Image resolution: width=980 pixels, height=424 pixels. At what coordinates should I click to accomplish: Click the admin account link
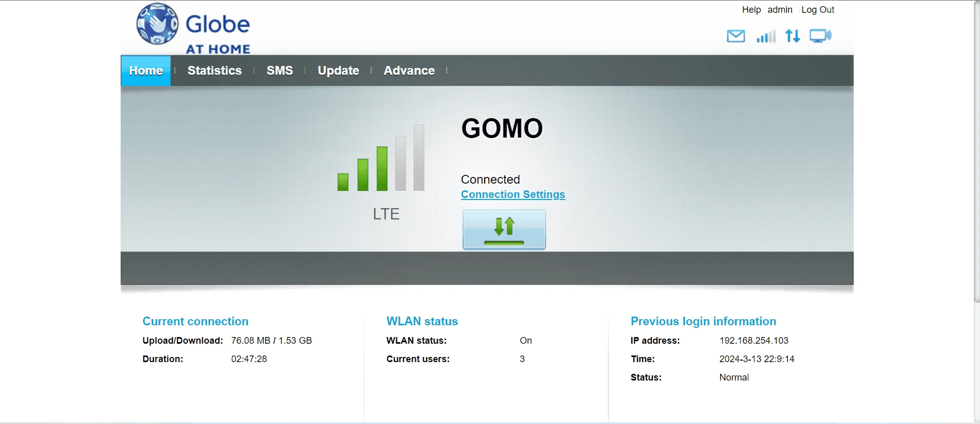780,10
